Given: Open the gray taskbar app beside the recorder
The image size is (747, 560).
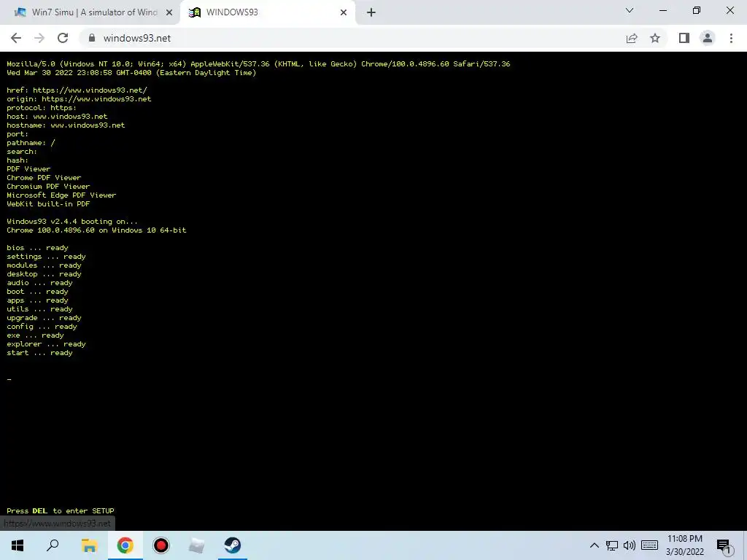Looking at the screenshot, I should (196, 545).
